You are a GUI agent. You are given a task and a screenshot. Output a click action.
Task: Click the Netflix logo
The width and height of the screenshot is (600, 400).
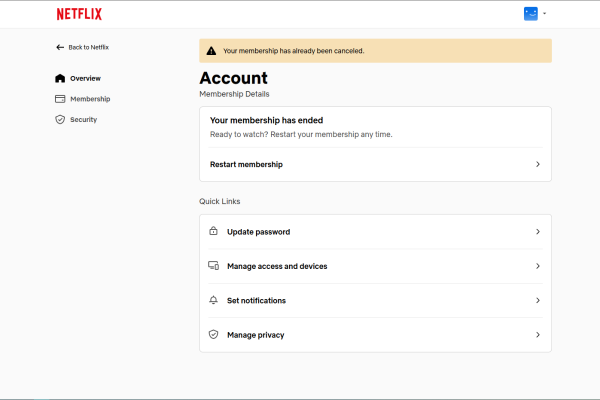[79, 14]
